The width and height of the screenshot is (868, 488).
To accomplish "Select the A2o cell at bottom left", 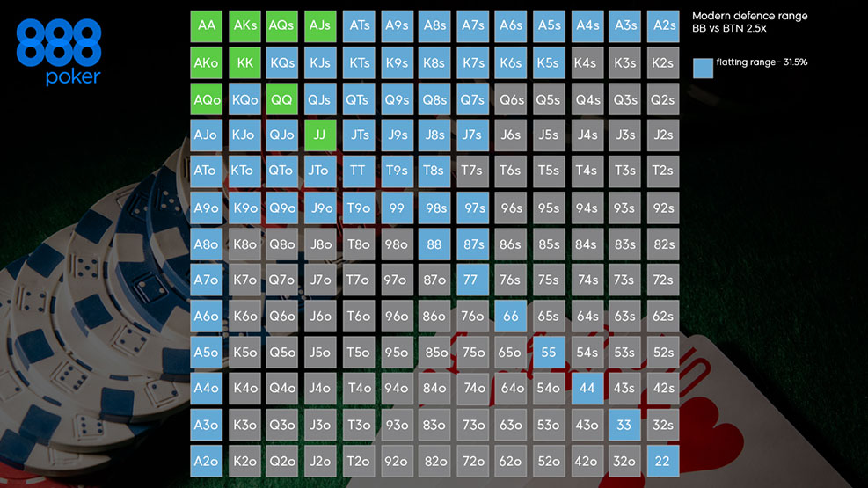I will point(207,461).
